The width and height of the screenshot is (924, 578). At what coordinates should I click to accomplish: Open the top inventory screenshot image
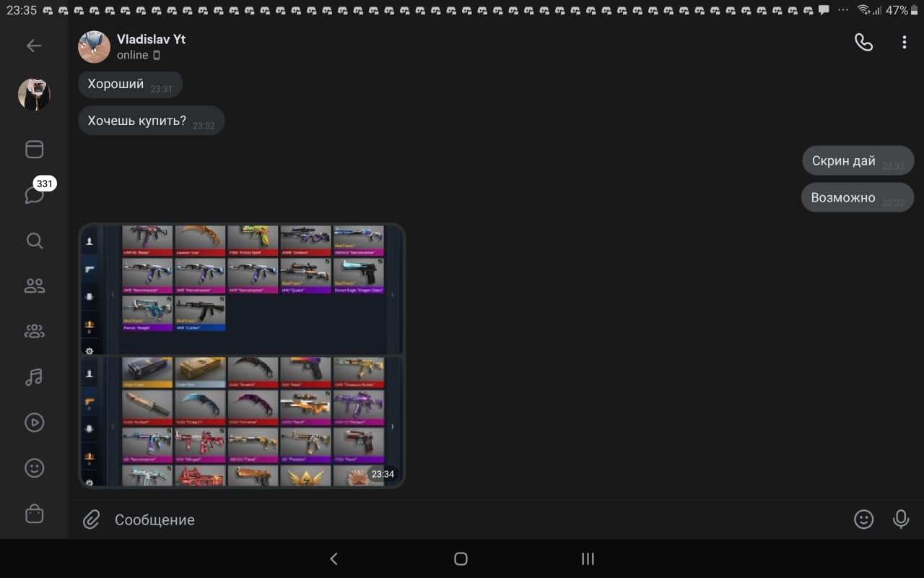click(242, 289)
